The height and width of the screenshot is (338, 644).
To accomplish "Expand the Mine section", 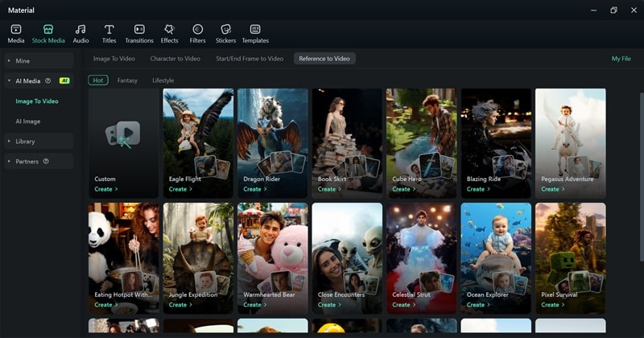I will [9, 61].
